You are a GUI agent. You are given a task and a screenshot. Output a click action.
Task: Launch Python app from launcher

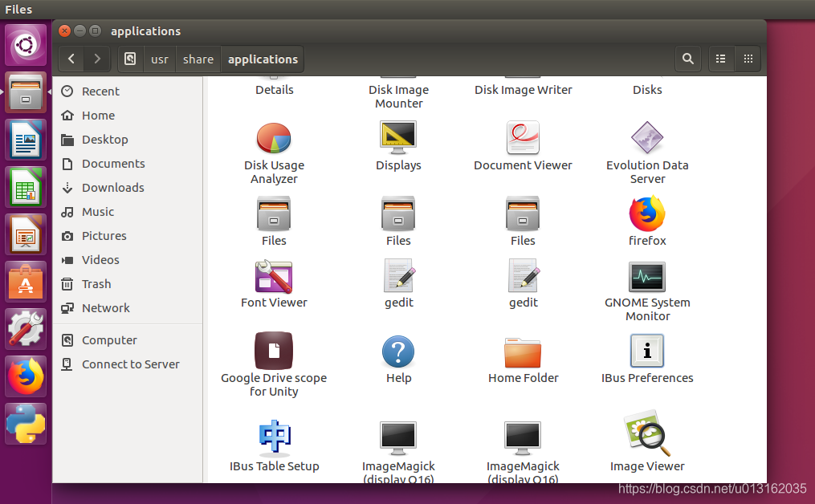coord(26,424)
